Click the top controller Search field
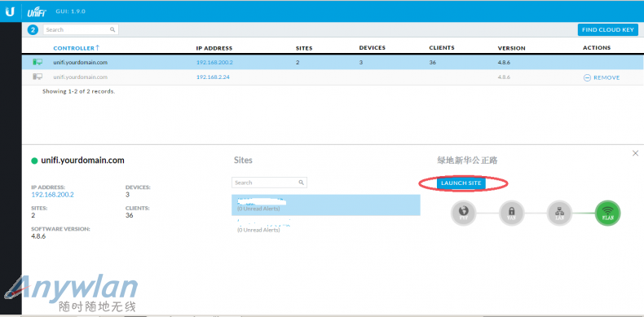Image resolution: width=644 pixels, height=317 pixels. pyautogui.click(x=81, y=29)
